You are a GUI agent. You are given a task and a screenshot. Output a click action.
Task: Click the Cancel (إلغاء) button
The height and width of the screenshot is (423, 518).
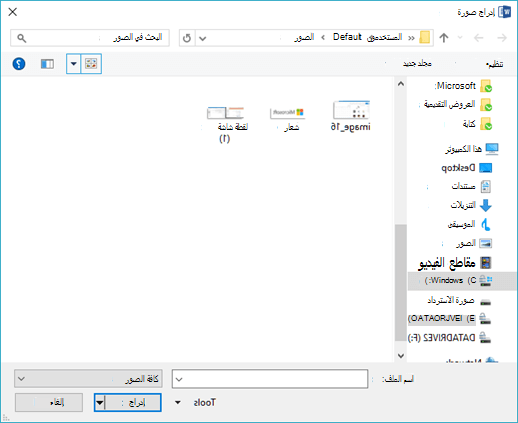[x=49, y=403]
